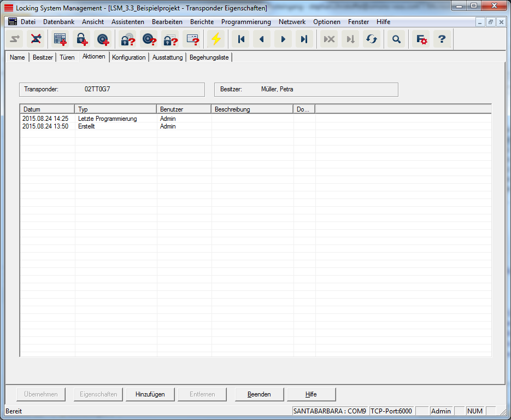
Task: Switch to the Konfiguration tab
Action: [x=129, y=57]
